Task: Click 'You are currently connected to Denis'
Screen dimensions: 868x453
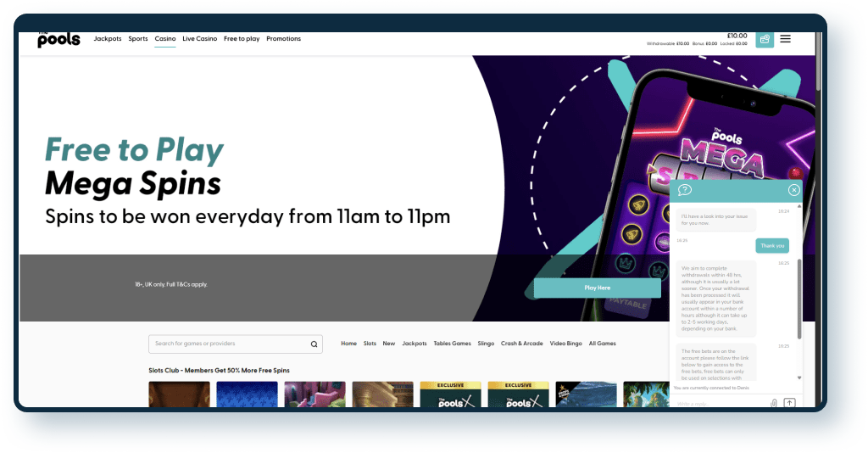Action: (x=711, y=388)
